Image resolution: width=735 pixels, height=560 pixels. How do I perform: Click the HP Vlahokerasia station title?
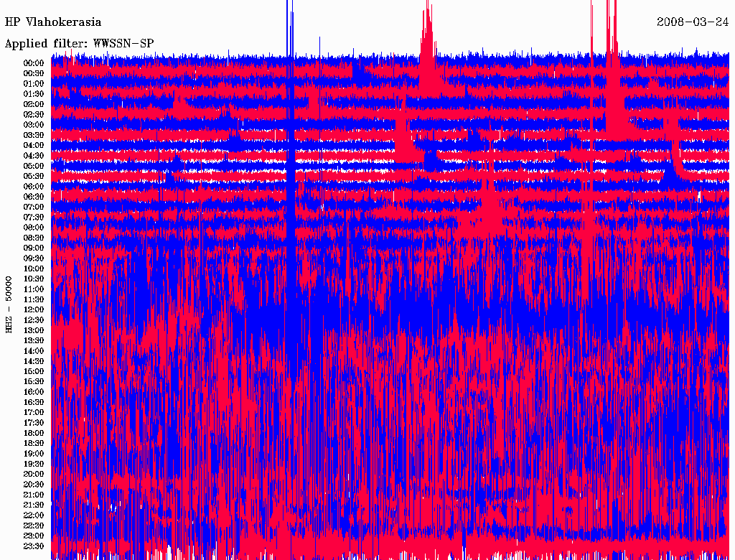click(x=53, y=22)
